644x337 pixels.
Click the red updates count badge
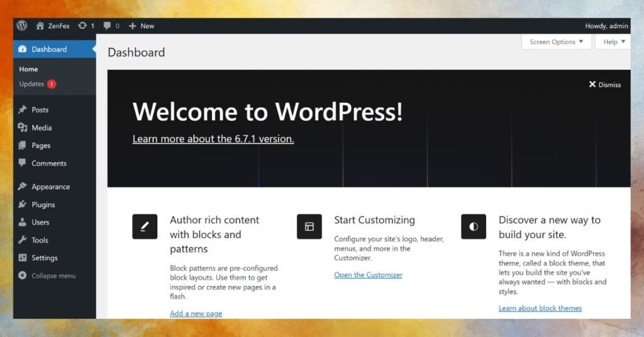[52, 84]
